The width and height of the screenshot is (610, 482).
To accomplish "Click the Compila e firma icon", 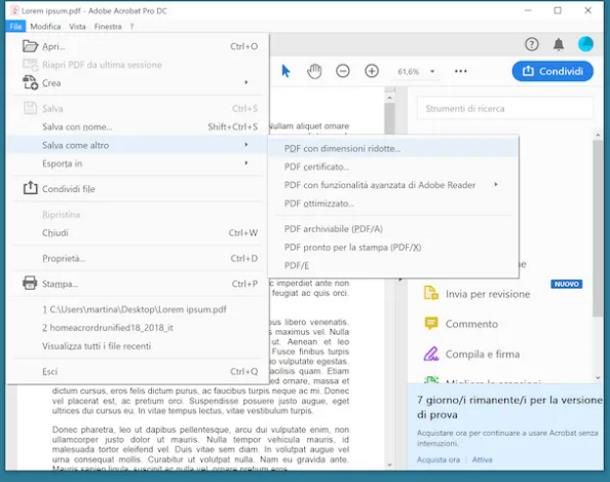I will pos(431,354).
